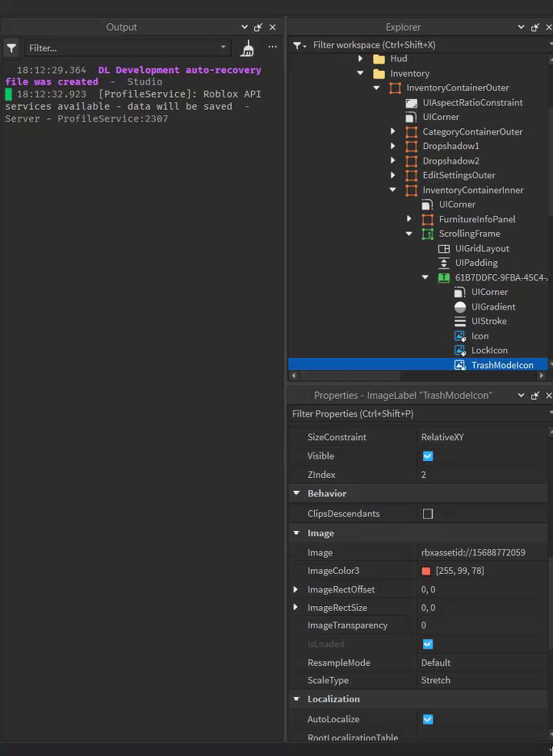553x756 pixels.
Task: Collapse InventoryContainerOuter node
Action: pyautogui.click(x=376, y=88)
